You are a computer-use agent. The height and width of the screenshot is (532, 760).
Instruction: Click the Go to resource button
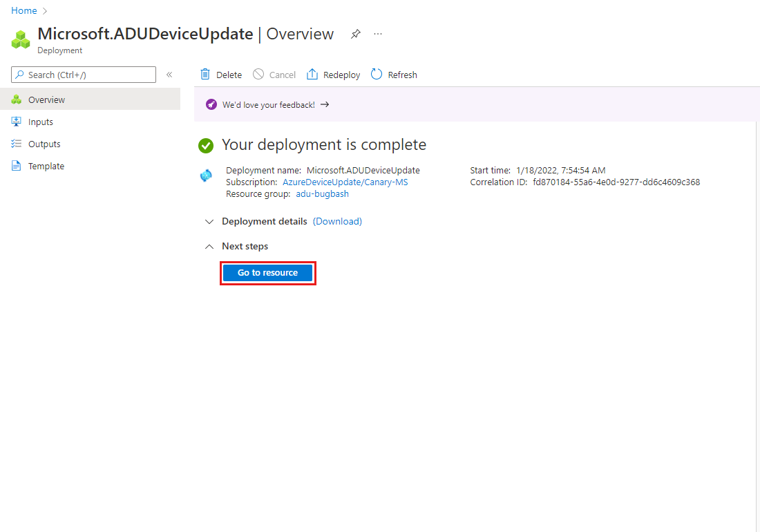[x=267, y=273]
